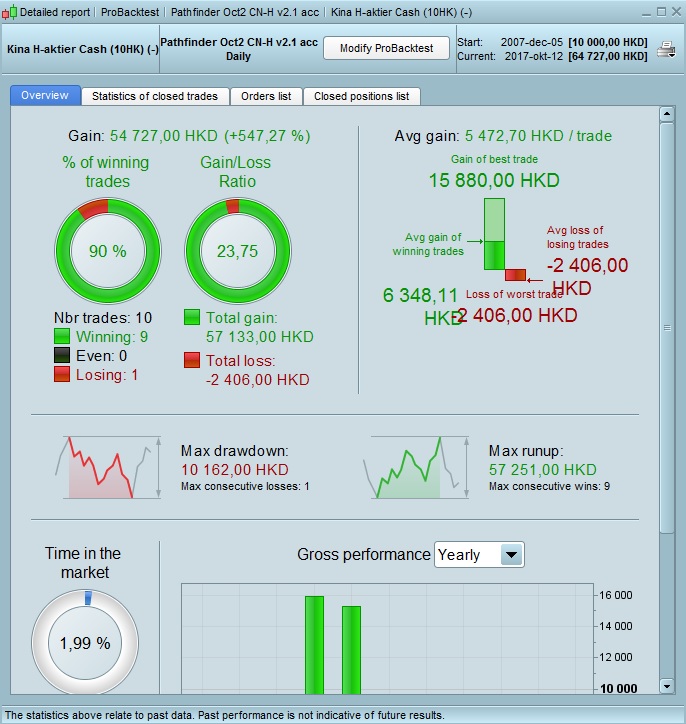686x724 pixels.
Task: Open the Yearly gross performance dropdown
Action: 479,555
